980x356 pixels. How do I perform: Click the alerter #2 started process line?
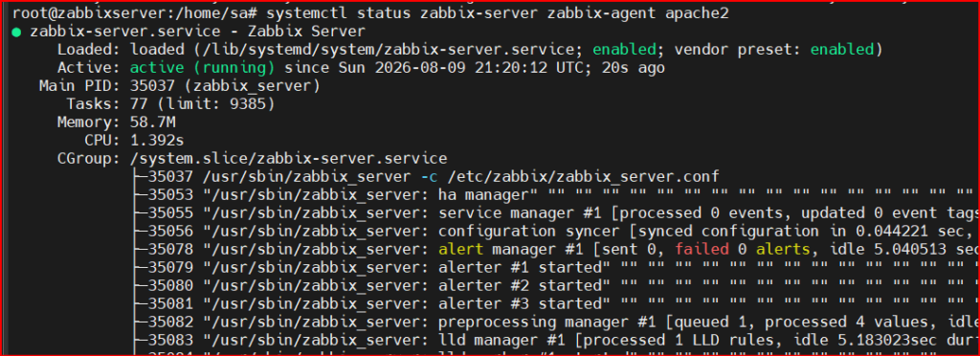click(x=556, y=285)
